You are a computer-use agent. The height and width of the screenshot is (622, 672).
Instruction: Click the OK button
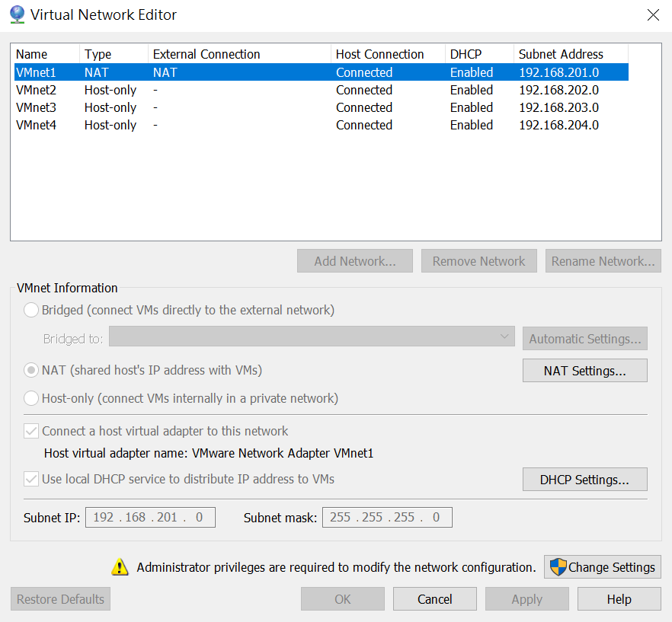(x=342, y=599)
